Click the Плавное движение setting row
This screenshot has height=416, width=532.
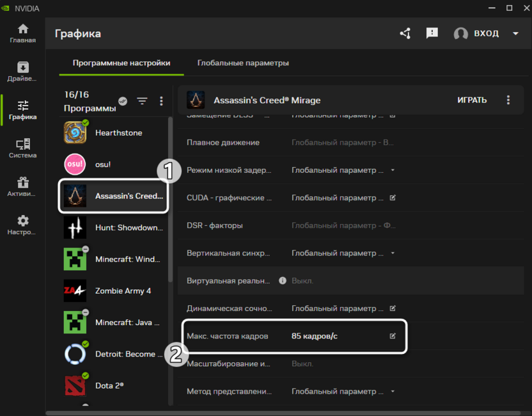pos(351,142)
